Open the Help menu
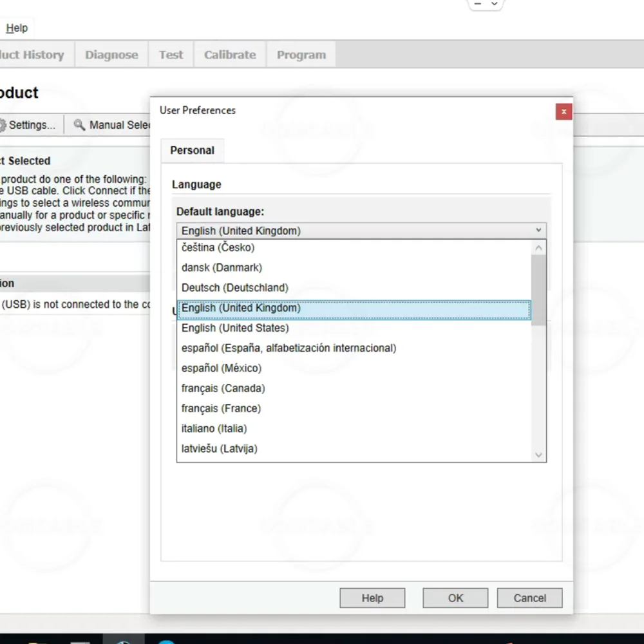Screen dimensions: 644x644 coord(17,28)
